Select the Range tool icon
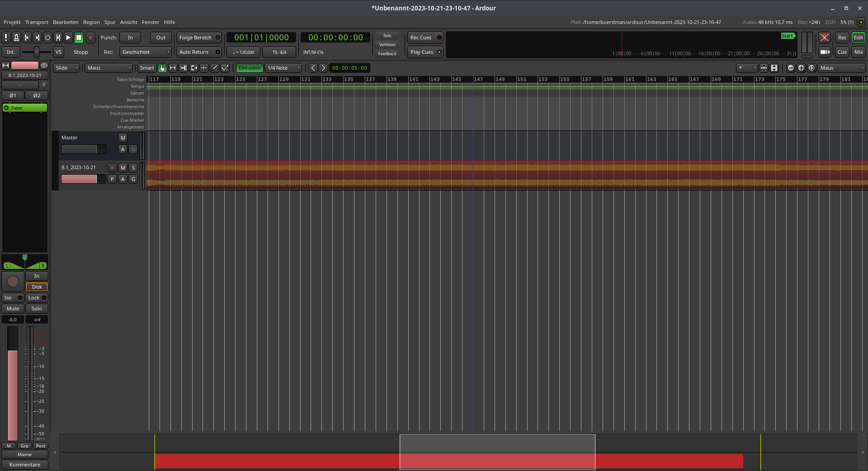Viewport: 868px width, 471px height. (x=173, y=68)
